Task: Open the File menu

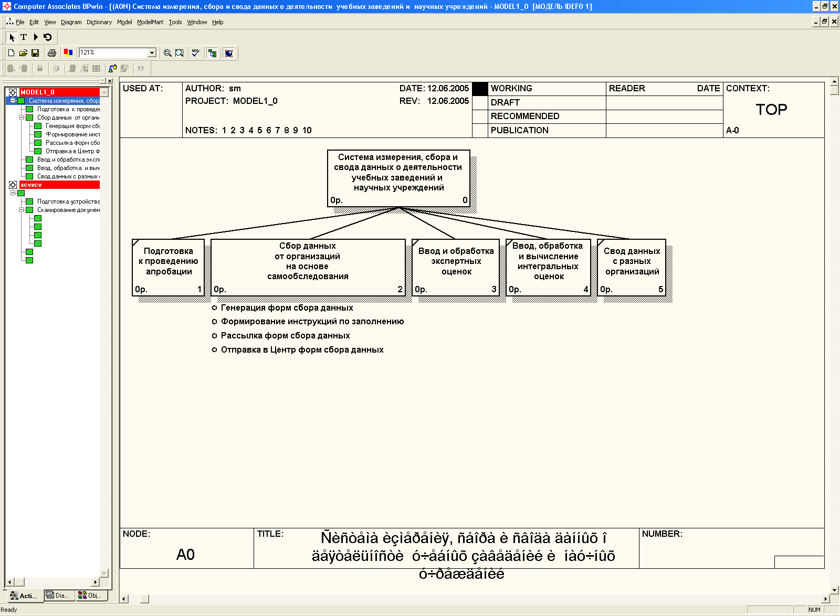Action: point(20,22)
